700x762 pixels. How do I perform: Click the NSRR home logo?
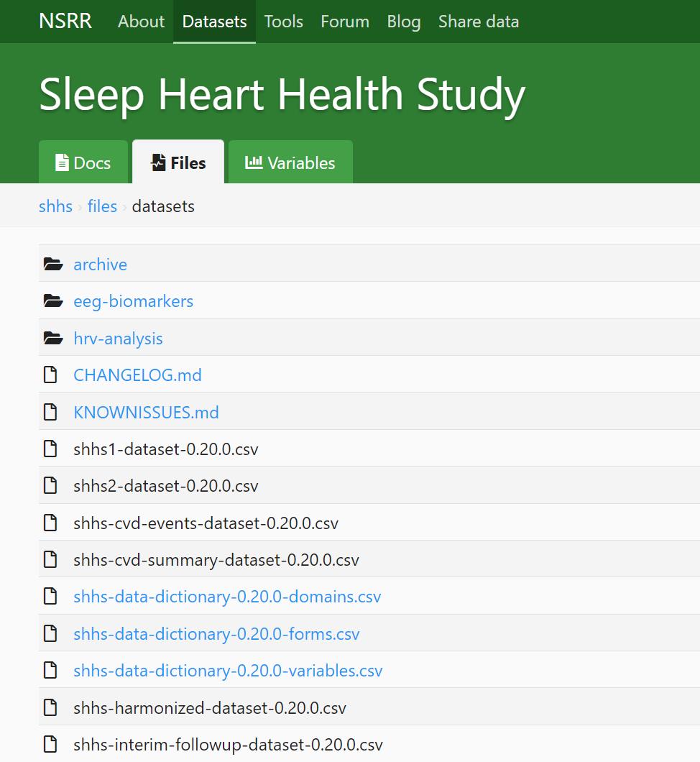(65, 22)
